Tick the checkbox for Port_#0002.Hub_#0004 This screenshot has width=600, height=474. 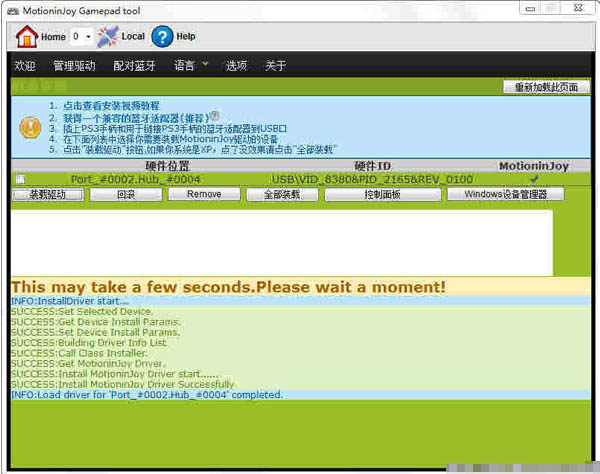click(x=20, y=179)
